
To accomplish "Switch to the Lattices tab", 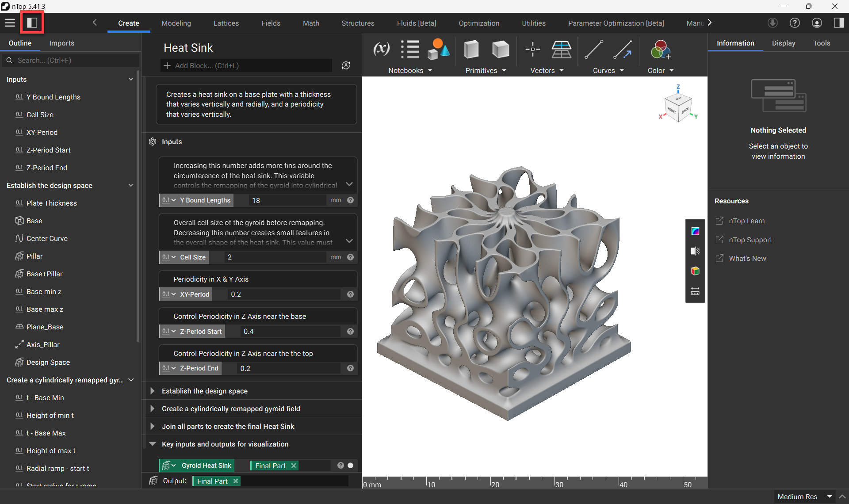I will point(226,23).
